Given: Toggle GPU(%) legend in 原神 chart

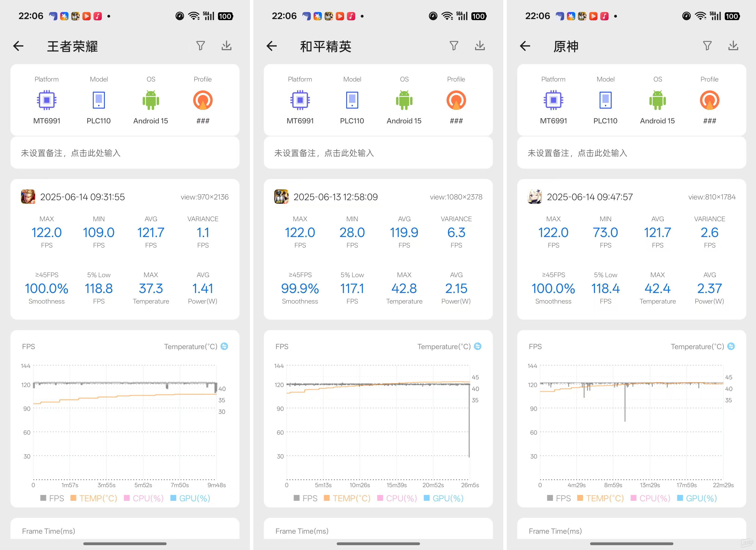Looking at the screenshot, I should click(x=697, y=498).
